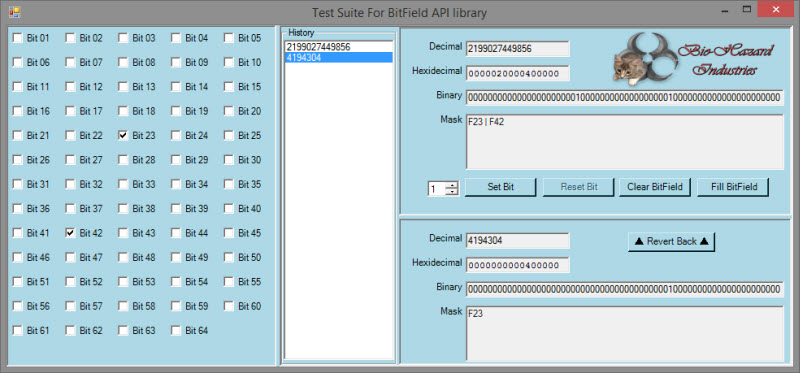Click the Set Bit button

501,187
